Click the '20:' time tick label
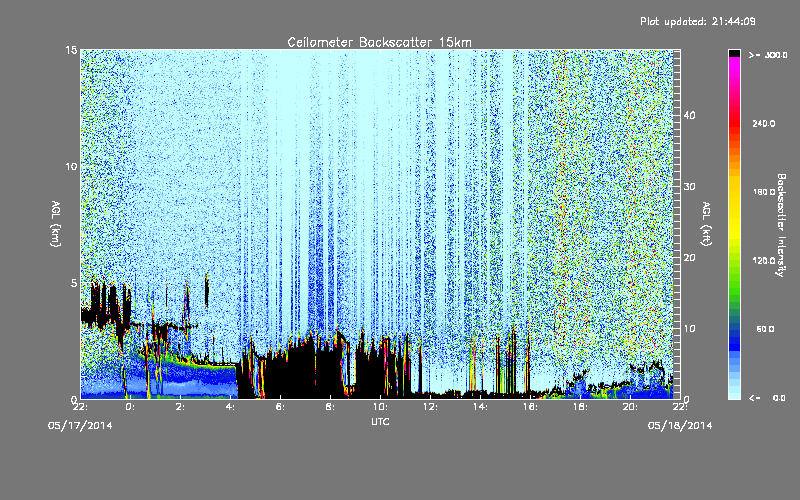The image size is (800, 500). click(630, 407)
